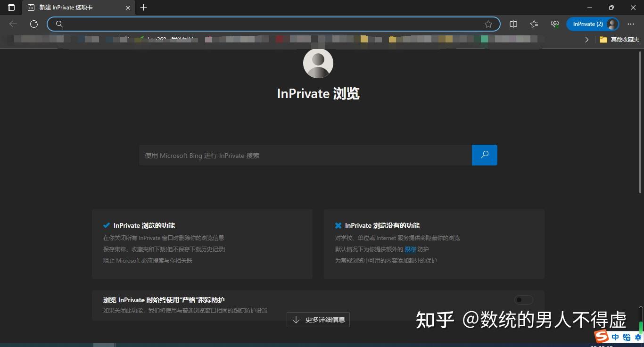The image size is (644, 347).
Task: Click text '为常规浏览中可用的内容添加额外的保护'
Action: pyautogui.click(x=386, y=260)
